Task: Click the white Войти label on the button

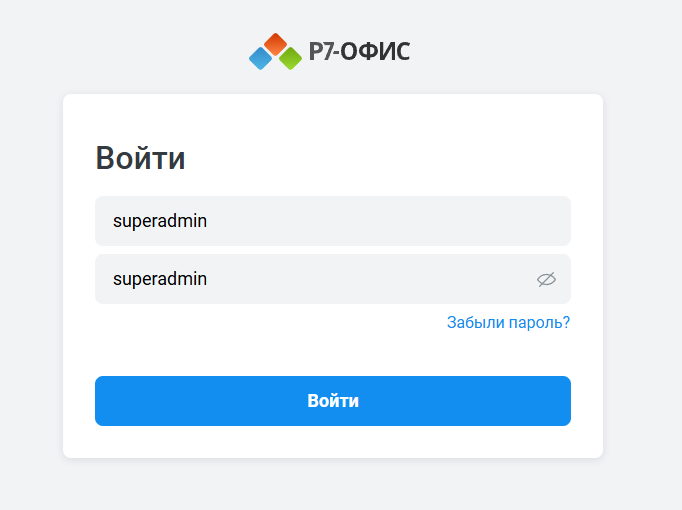Action: 333,401
